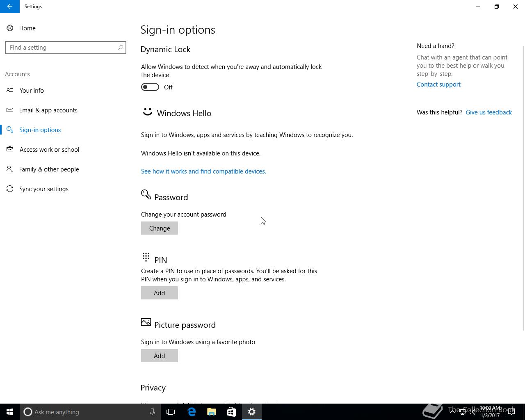525x420 pixels.
Task: Click the Family & other people icon
Action: pos(10,169)
